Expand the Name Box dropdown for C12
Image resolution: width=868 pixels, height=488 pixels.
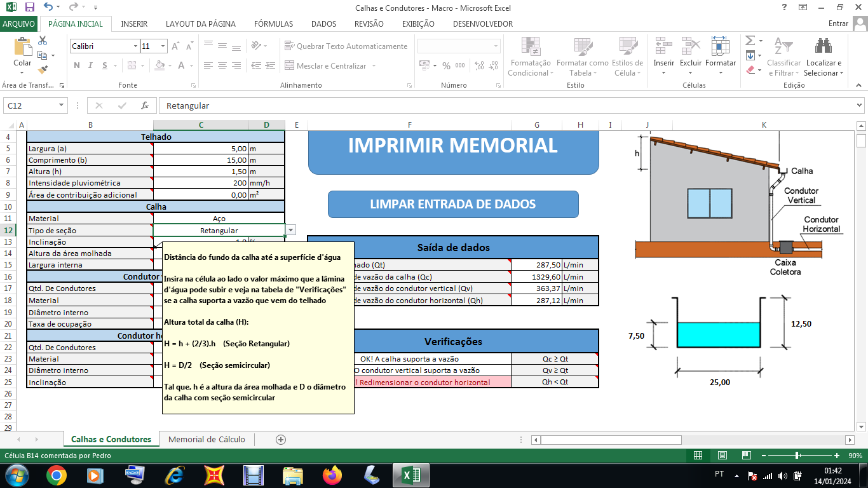[x=61, y=105]
